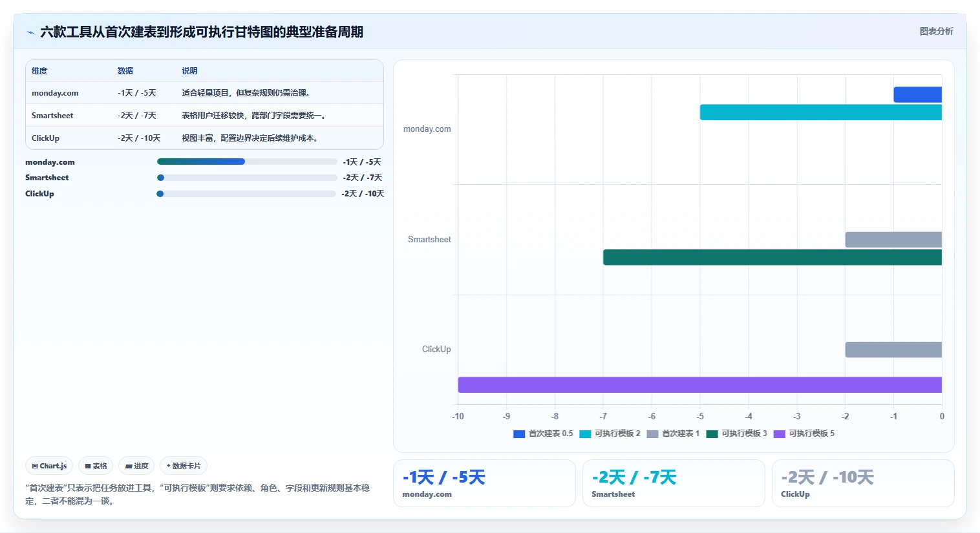
Task: Toggle legend item 首次建表 1
Action: [673, 434]
